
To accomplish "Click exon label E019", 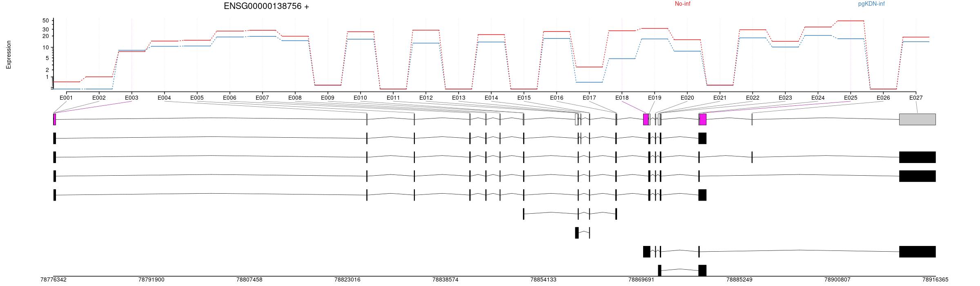I will pyautogui.click(x=655, y=98).
